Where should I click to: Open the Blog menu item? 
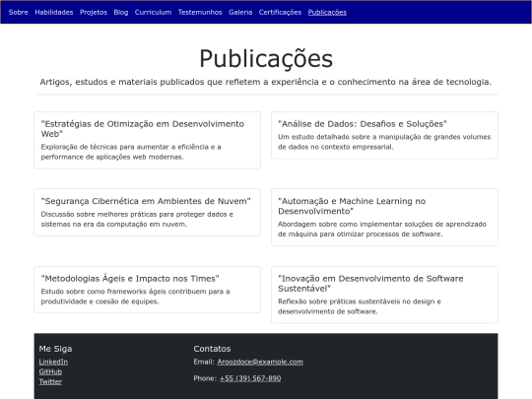coord(121,12)
